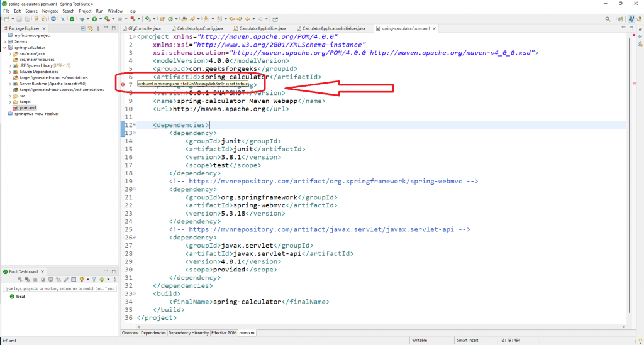Collapse the spring-calculator project node
The width and height of the screenshot is (644, 345).
pyautogui.click(x=5, y=48)
